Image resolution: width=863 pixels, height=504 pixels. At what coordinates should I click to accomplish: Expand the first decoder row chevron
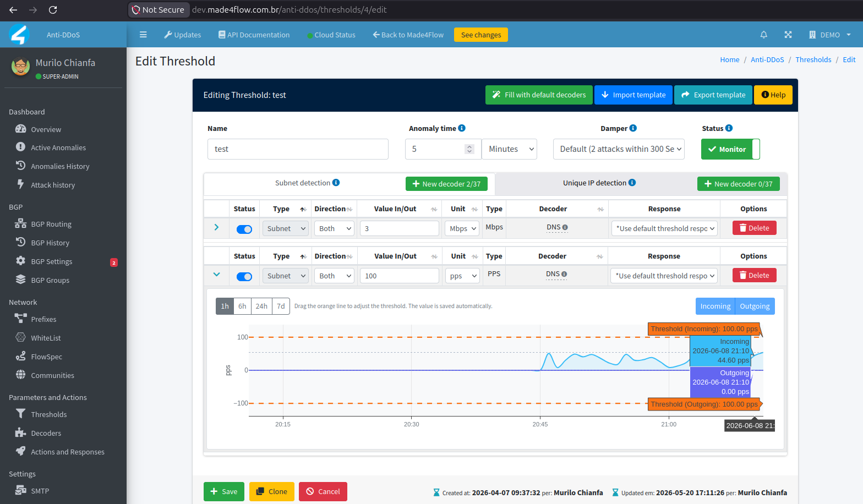(216, 227)
